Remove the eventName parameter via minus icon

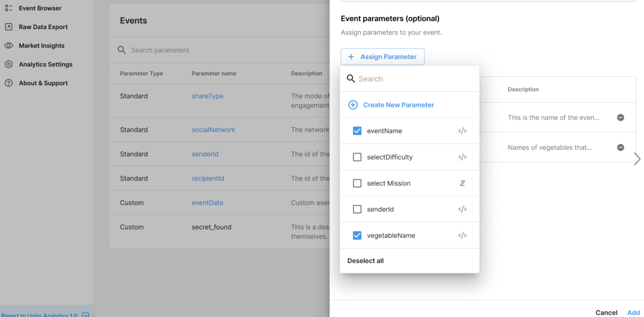(620, 118)
